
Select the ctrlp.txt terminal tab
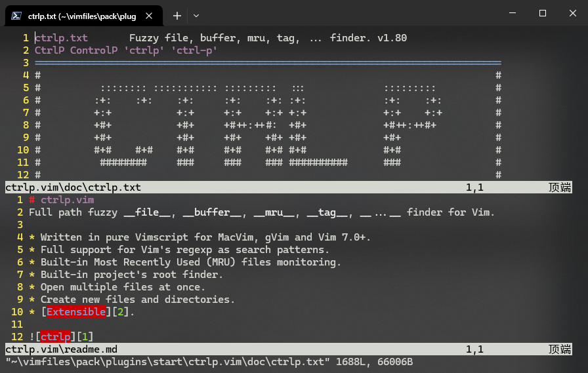pos(83,16)
